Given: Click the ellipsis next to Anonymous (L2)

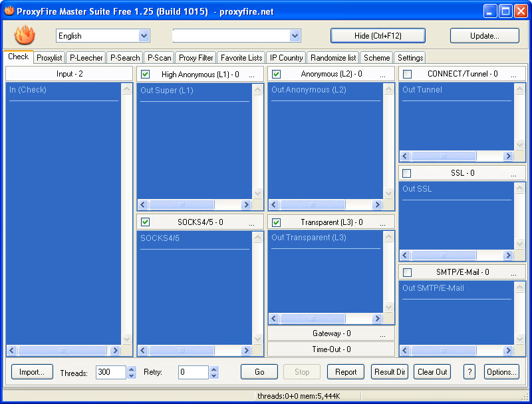Looking at the screenshot, I should 382,75.
